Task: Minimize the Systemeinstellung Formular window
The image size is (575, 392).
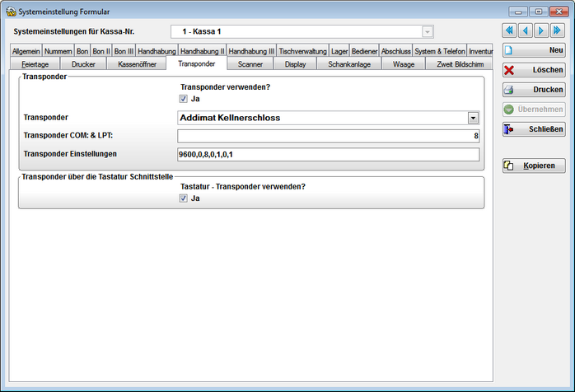Action: tap(518, 12)
